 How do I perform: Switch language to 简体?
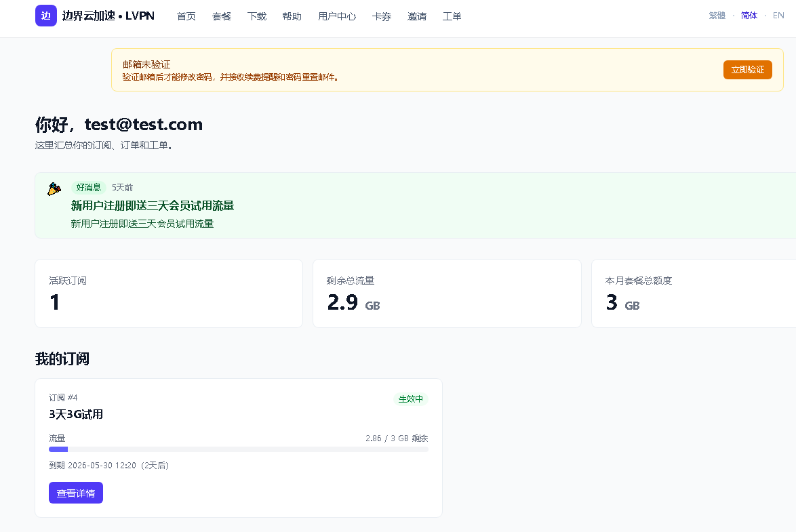pos(749,15)
